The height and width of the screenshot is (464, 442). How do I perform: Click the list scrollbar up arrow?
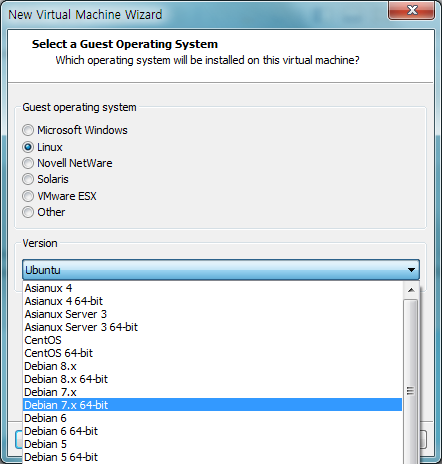[x=411, y=290]
